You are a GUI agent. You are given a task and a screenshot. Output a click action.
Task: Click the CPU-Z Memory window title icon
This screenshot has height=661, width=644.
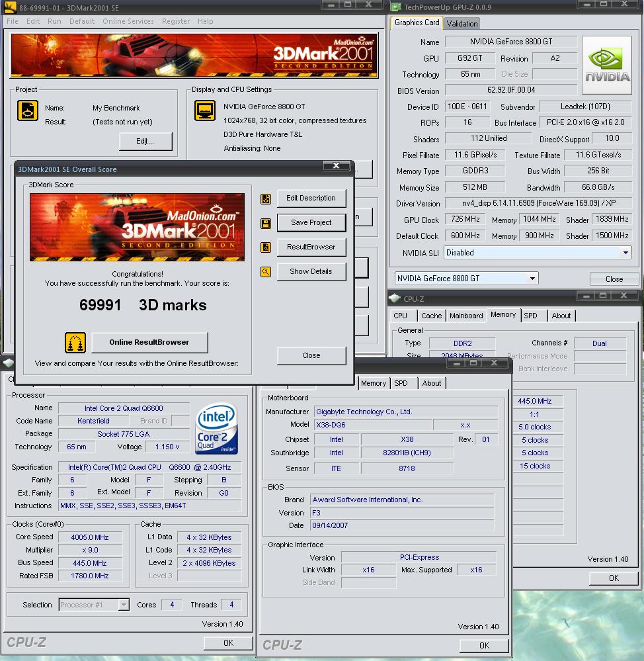pos(395,298)
